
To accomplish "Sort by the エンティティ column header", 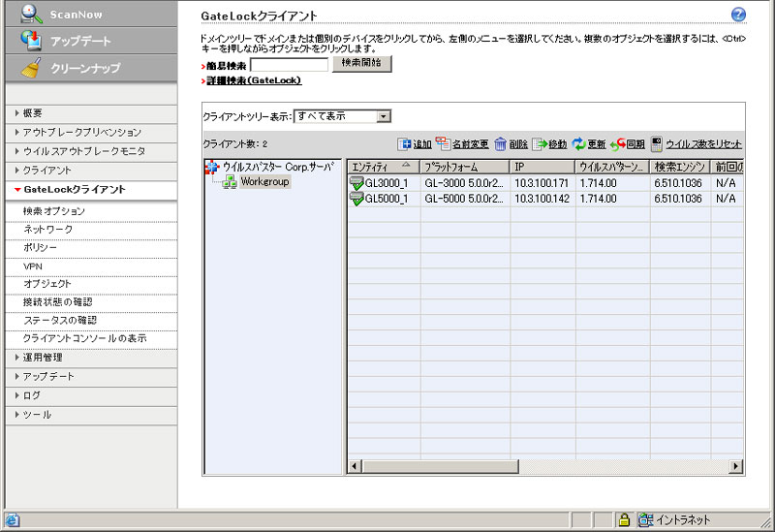I will pos(384,167).
